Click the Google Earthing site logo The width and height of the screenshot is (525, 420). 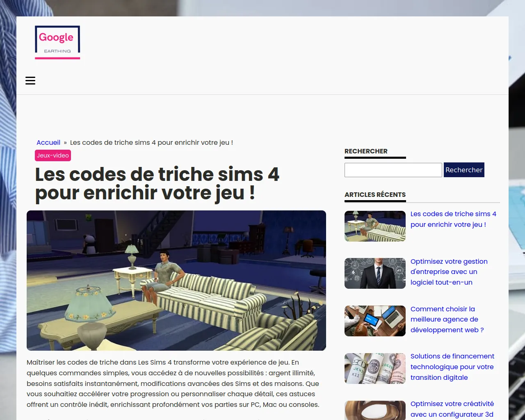coord(57,42)
